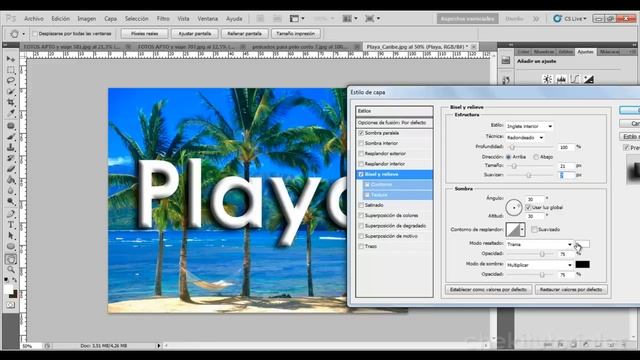The image size is (640, 360).
Task: Open the tool preset picker arrow
Action: click(23, 34)
